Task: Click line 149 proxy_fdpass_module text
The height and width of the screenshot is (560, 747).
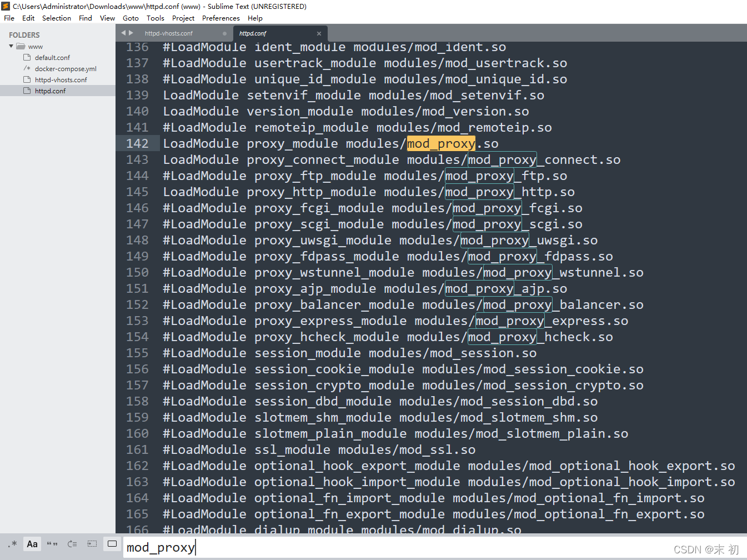Action: [x=327, y=257]
